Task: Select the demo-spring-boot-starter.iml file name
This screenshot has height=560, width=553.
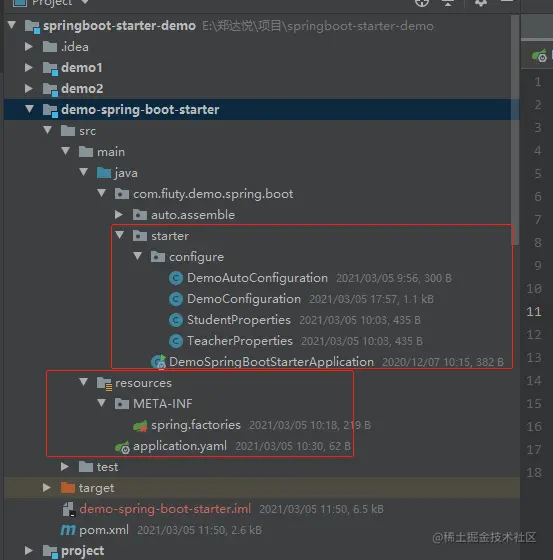Action: pos(165,509)
